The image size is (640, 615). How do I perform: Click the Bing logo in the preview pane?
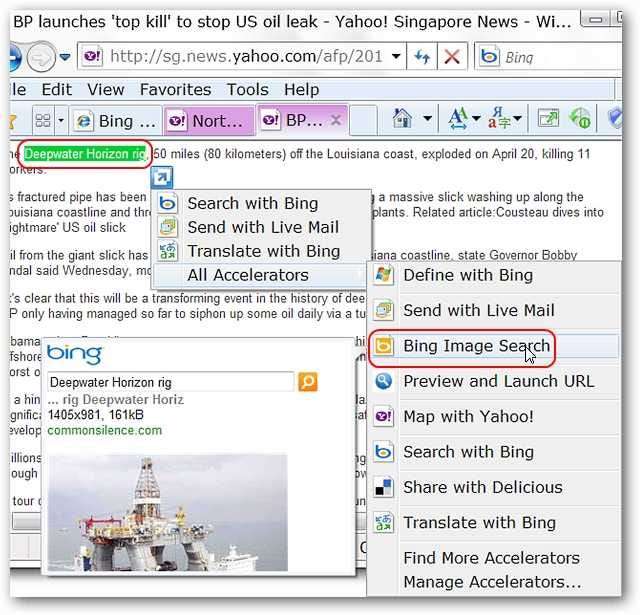(x=74, y=353)
